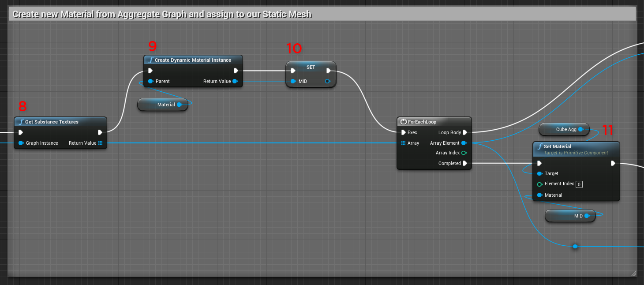Click the f icon on Set Material node
This screenshot has height=285, width=644.
pyautogui.click(x=539, y=146)
